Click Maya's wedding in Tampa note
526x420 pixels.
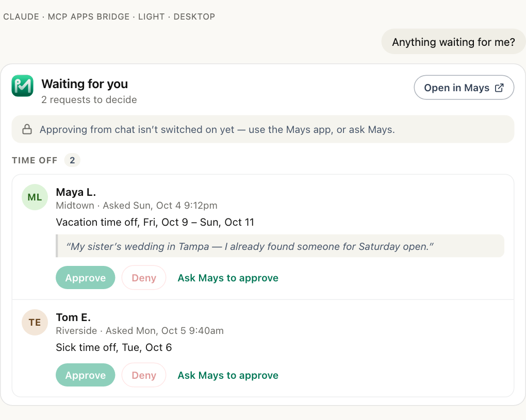[280, 246]
